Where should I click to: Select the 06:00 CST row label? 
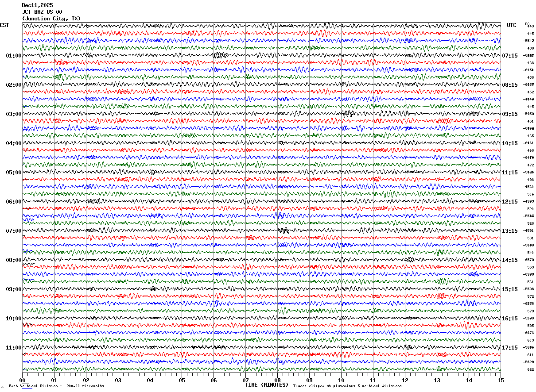(x=14, y=202)
